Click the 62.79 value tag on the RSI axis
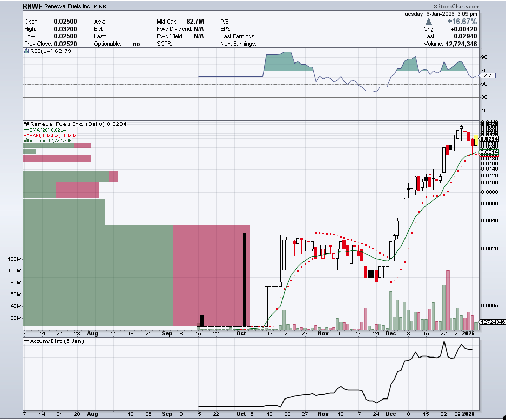506x420 pixels. click(x=487, y=75)
